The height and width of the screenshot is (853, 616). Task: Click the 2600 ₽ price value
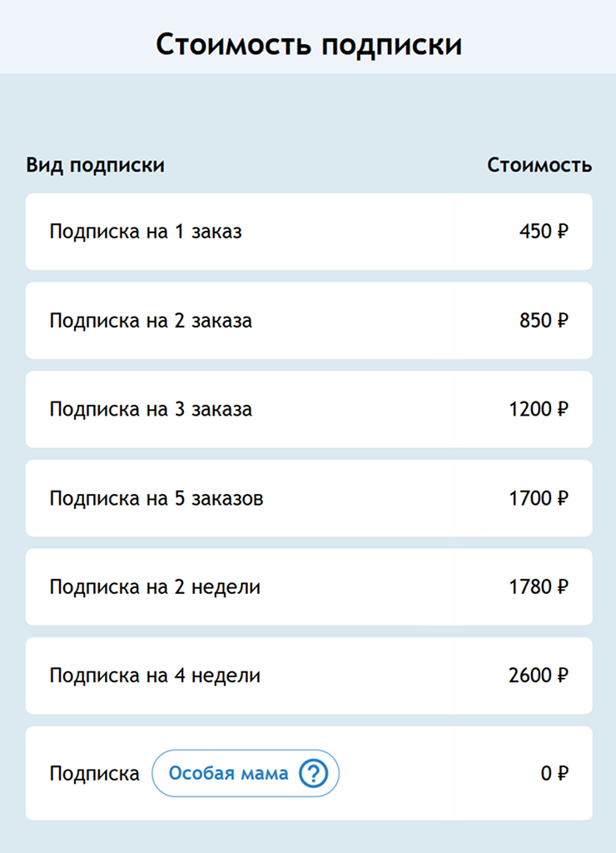[x=538, y=676]
